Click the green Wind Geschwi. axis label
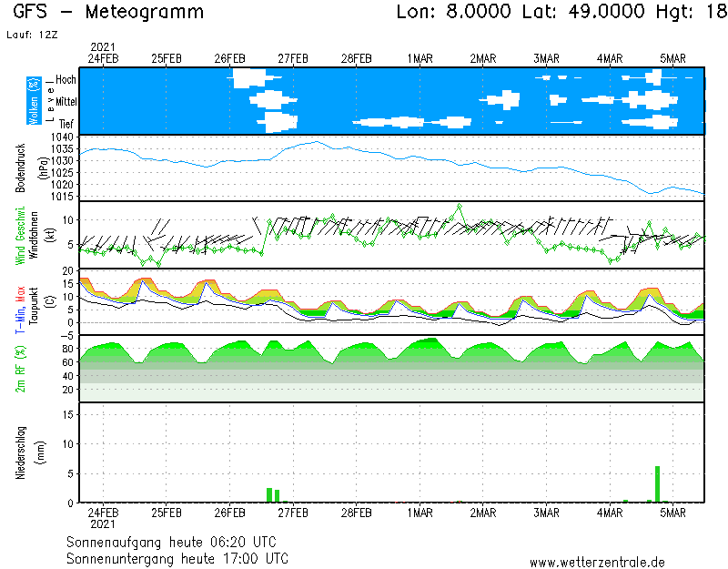 20,235
